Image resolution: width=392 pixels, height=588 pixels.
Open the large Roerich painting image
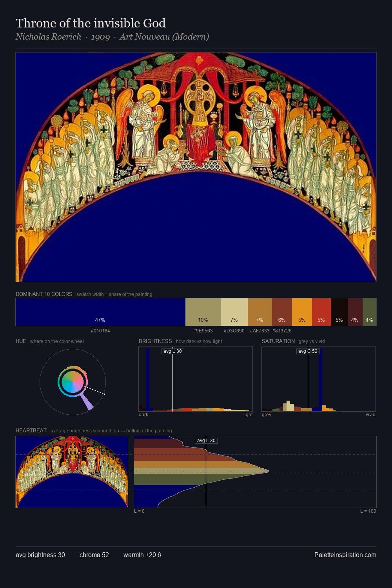point(196,167)
